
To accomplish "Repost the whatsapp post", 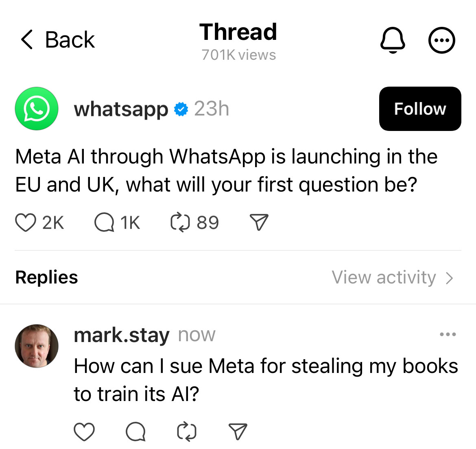I will [180, 223].
